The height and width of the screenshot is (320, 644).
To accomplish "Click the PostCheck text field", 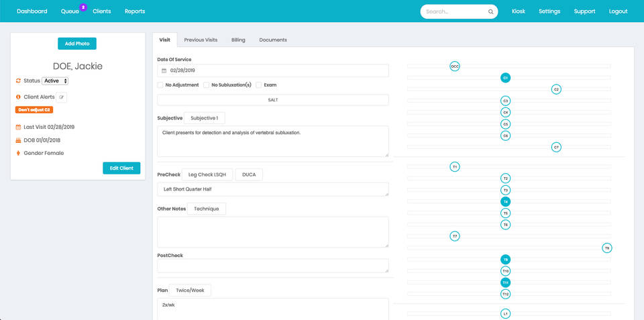I will point(273,266).
